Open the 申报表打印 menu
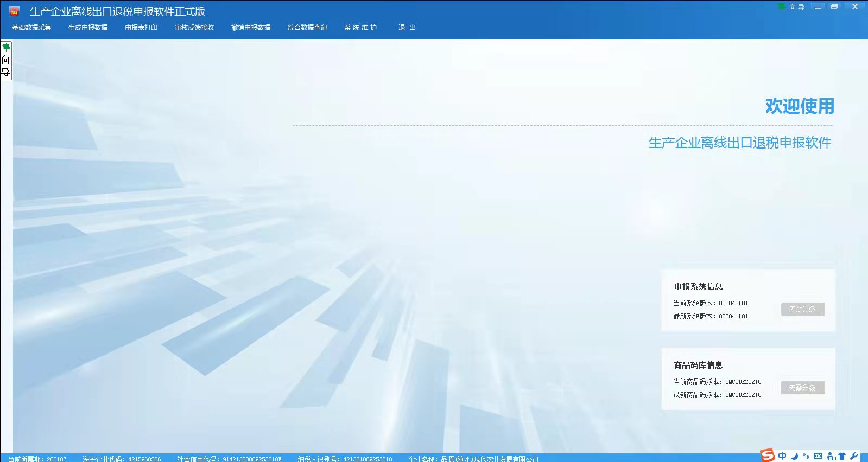The width and height of the screenshot is (868, 462). (x=141, y=28)
